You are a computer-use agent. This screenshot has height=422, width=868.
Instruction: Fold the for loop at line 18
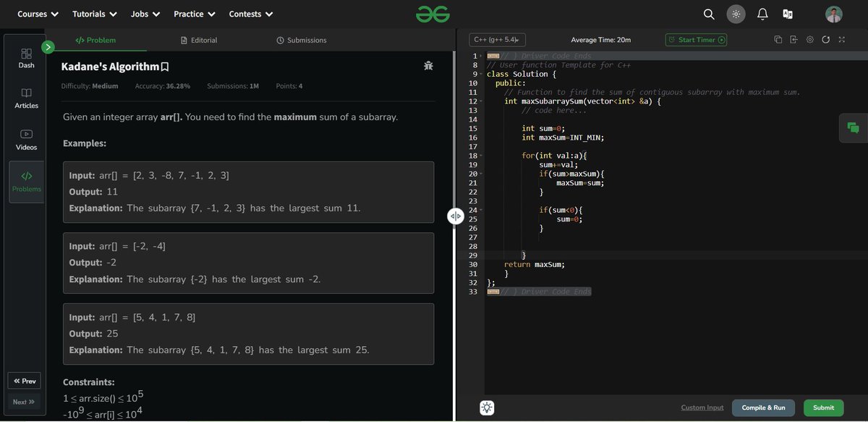pyautogui.click(x=481, y=156)
